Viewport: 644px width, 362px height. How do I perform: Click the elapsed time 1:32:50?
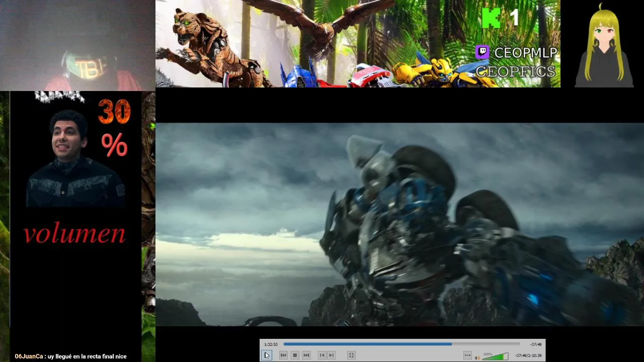click(x=271, y=344)
